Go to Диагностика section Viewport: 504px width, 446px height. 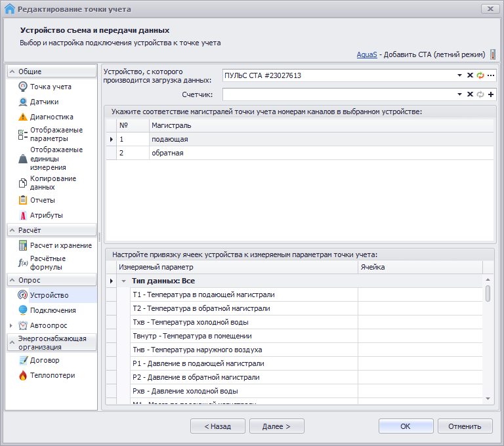coord(52,117)
